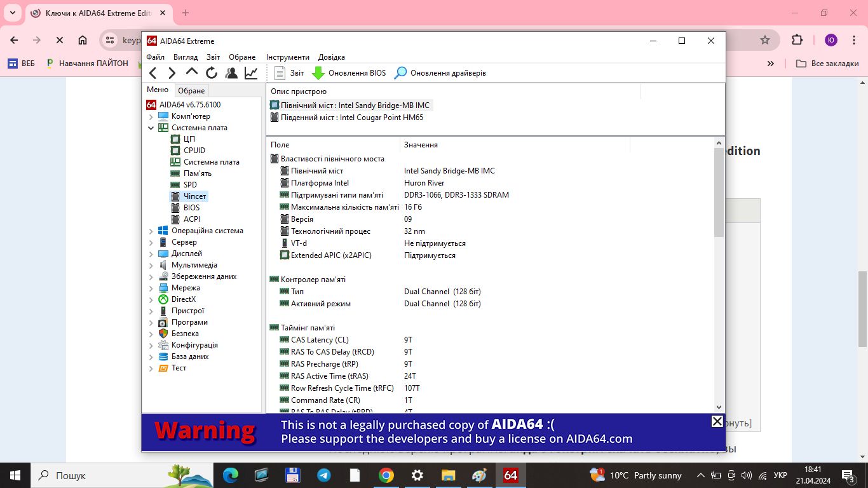The height and width of the screenshot is (488, 868).
Task: Click Оновлення драйверів search button
Action: (440, 73)
